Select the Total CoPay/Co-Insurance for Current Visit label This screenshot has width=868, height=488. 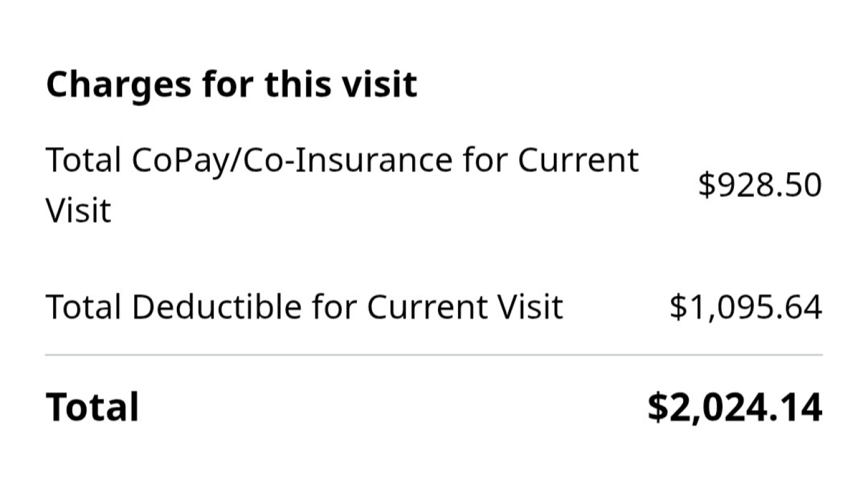(342, 185)
